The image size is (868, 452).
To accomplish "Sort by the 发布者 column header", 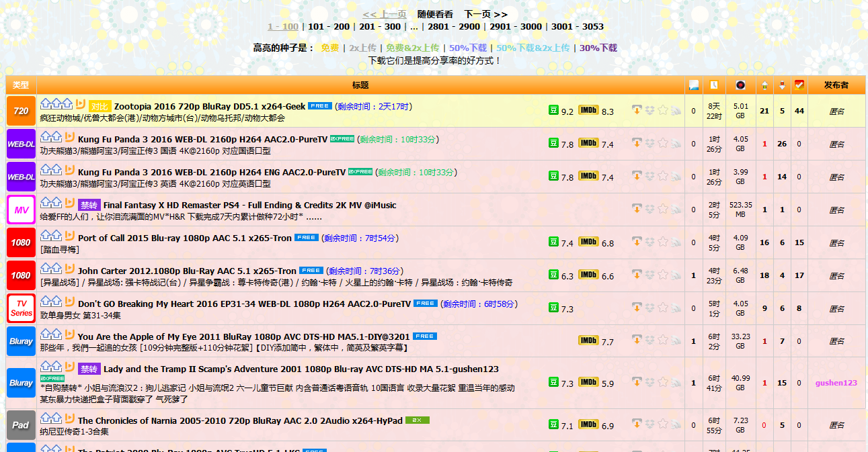I will click(x=836, y=85).
